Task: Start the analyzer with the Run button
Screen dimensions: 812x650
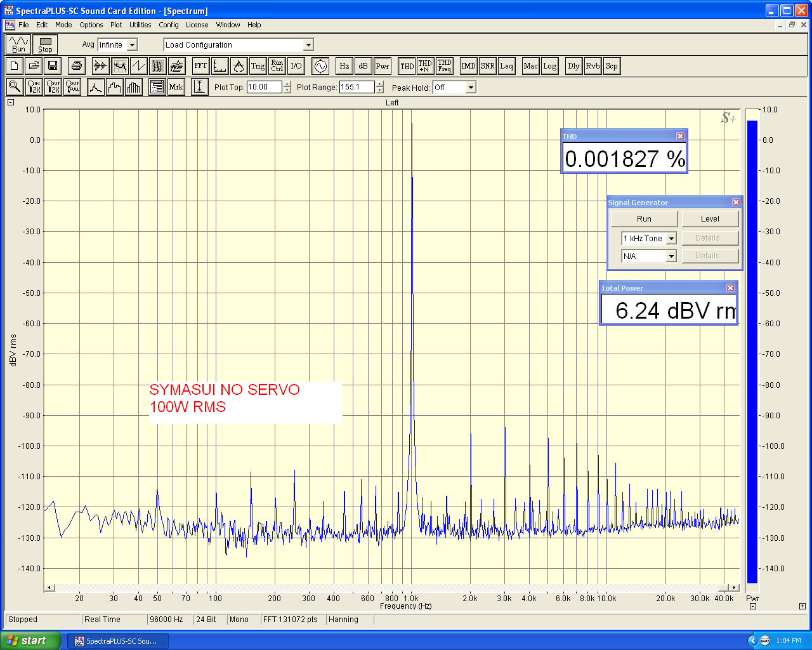Action: tap(18, 44)
